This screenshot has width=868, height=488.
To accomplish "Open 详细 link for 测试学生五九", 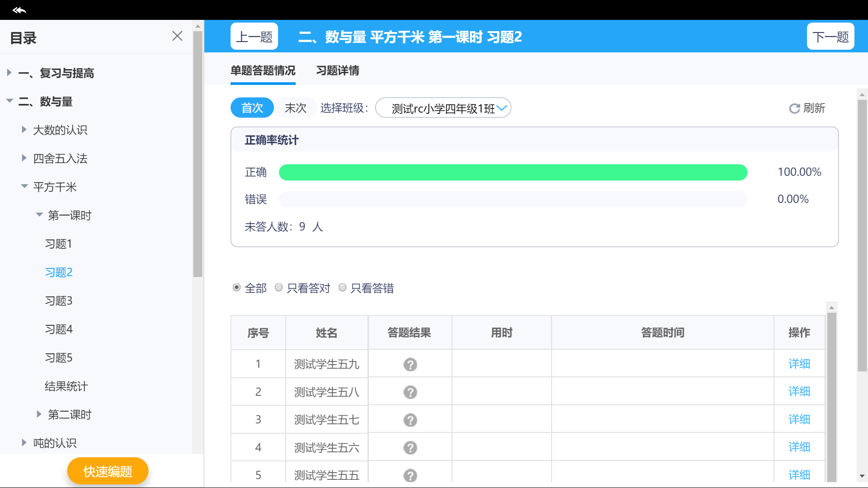I will 799,364.
